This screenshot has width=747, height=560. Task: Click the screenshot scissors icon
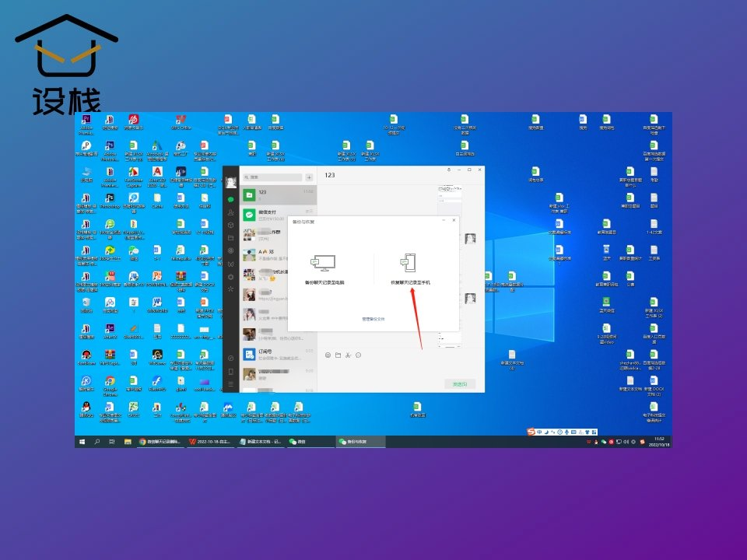click(x=348, y=355)
